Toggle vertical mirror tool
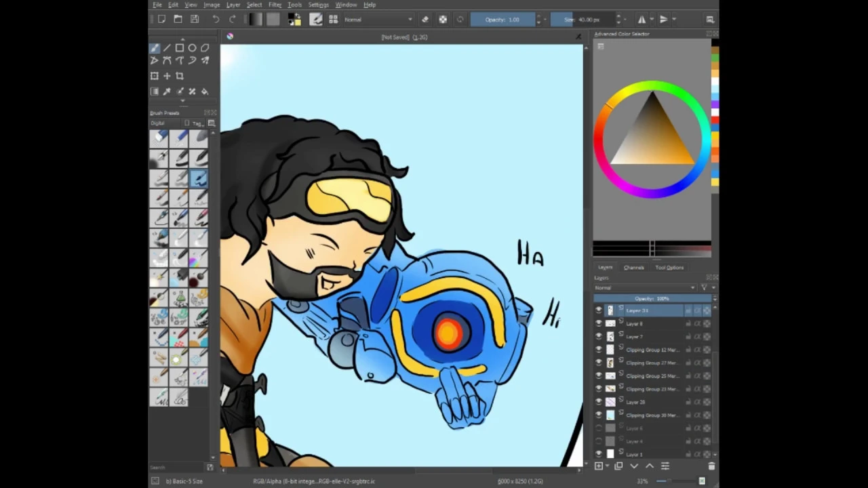This screenshot has height=488, width=868. tap(663, 20)
